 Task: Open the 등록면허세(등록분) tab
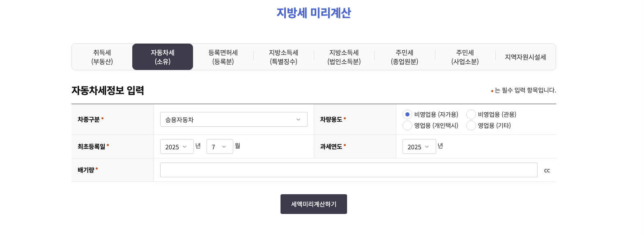coord(223,57)
